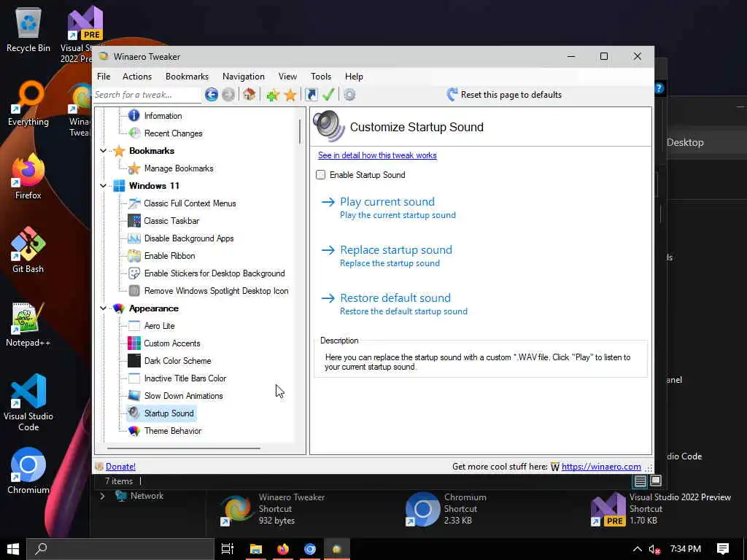Show hidden system tray icons chevron
Screen dimensions: 747x560
coord(637,549)
